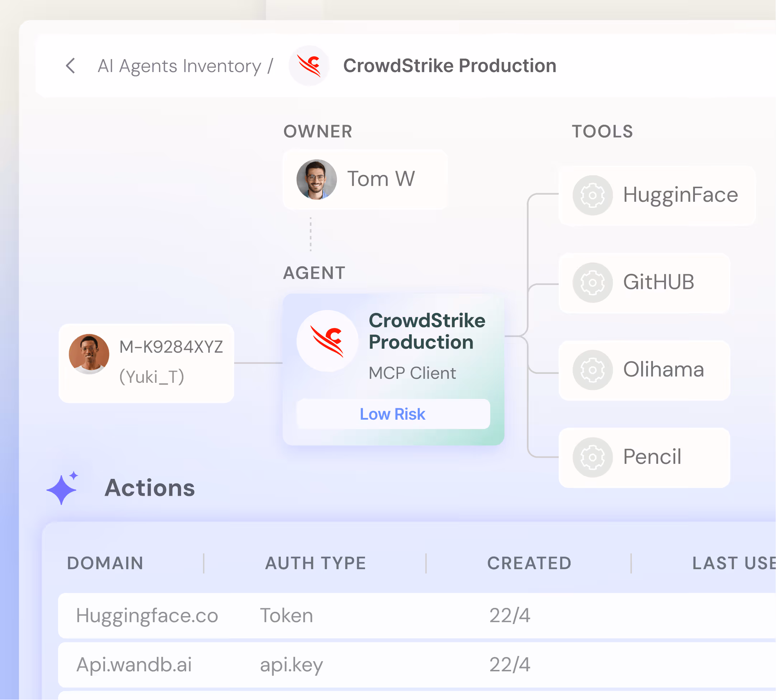Select the CrowdStrike Production agent title
This screenshot has width=776, height=700.
427,331
